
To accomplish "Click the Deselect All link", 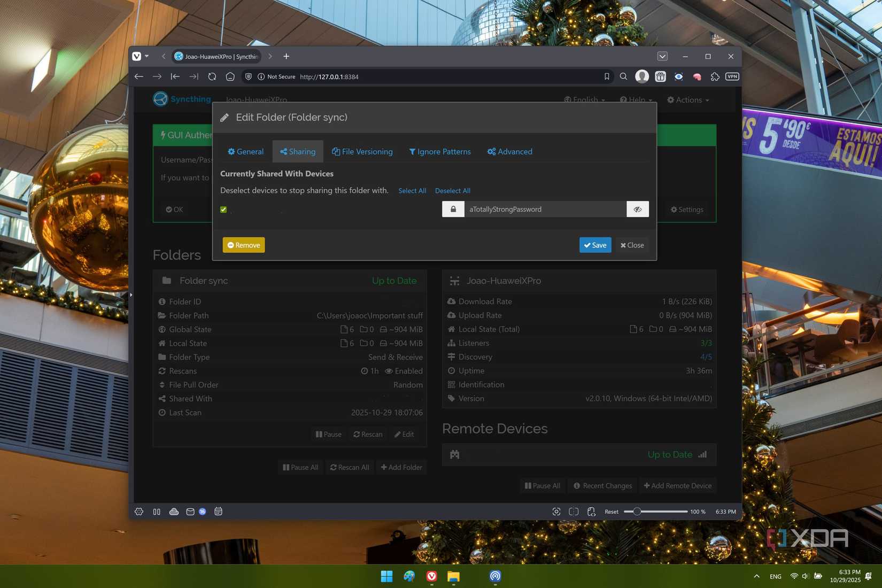I will [452, 190].
